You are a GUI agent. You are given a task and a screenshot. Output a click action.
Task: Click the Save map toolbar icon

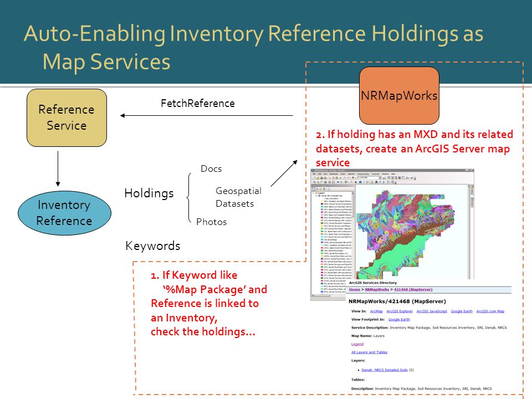click(x=321, y=178)
